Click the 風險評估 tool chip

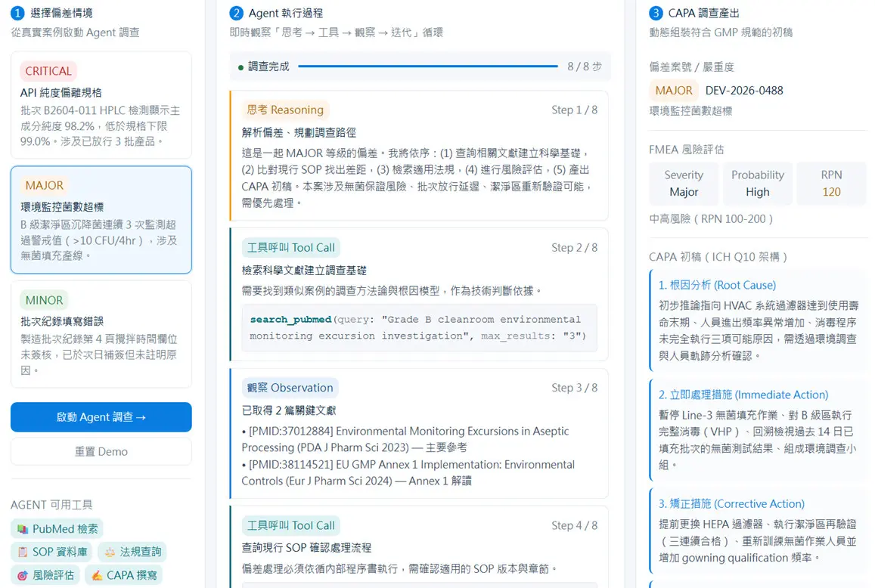click(45, 575)
